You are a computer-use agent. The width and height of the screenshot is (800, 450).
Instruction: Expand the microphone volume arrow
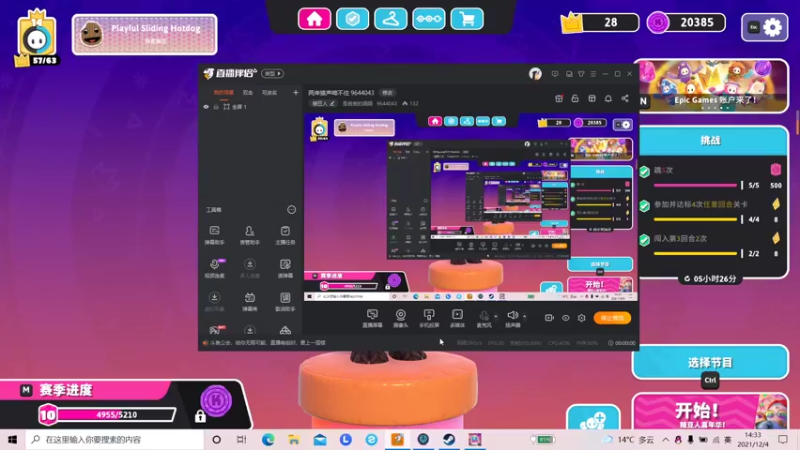[495, 316]
